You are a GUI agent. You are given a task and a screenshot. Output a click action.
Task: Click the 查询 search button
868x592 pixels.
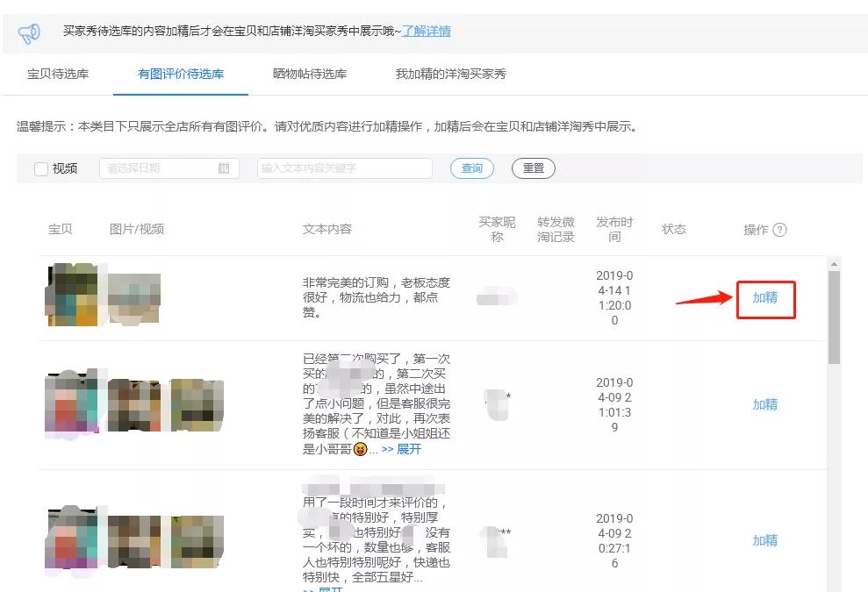click(471, 168)
